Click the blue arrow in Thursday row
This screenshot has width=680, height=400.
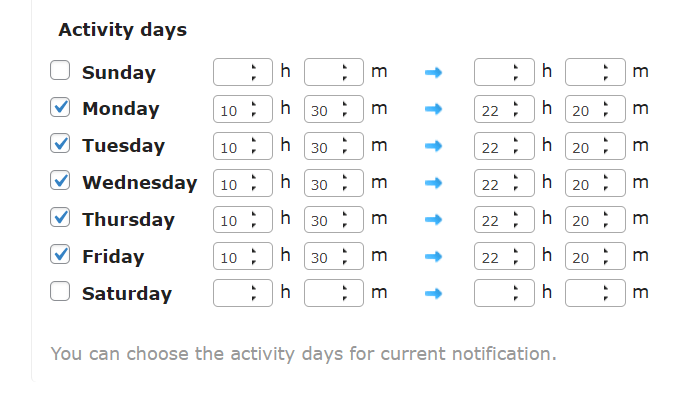(x=433, y=219)
